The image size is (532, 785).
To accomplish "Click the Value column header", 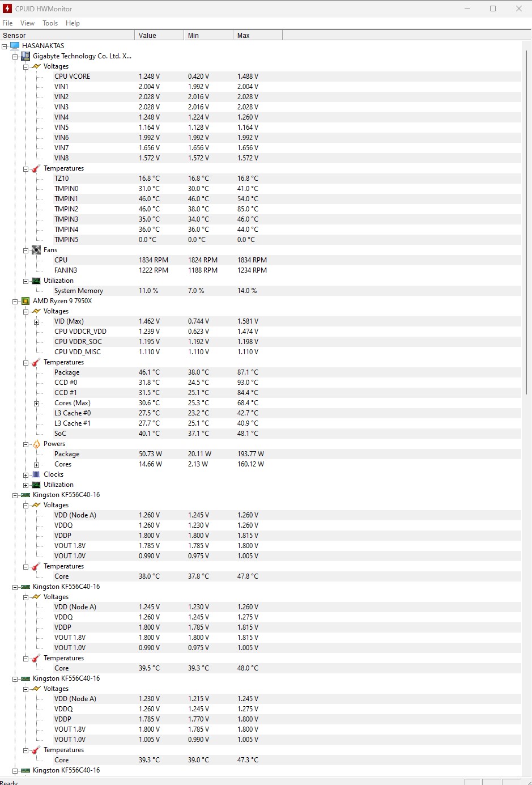I will 159,35.
